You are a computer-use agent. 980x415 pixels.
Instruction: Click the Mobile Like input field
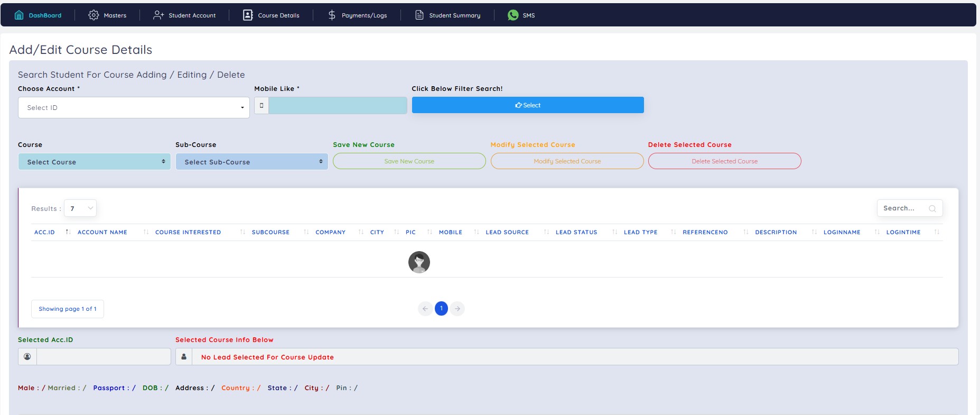(338, 105)
